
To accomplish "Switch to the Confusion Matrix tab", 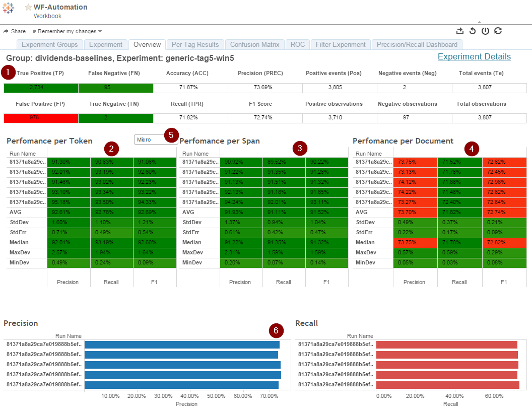I will coord(254,44).
